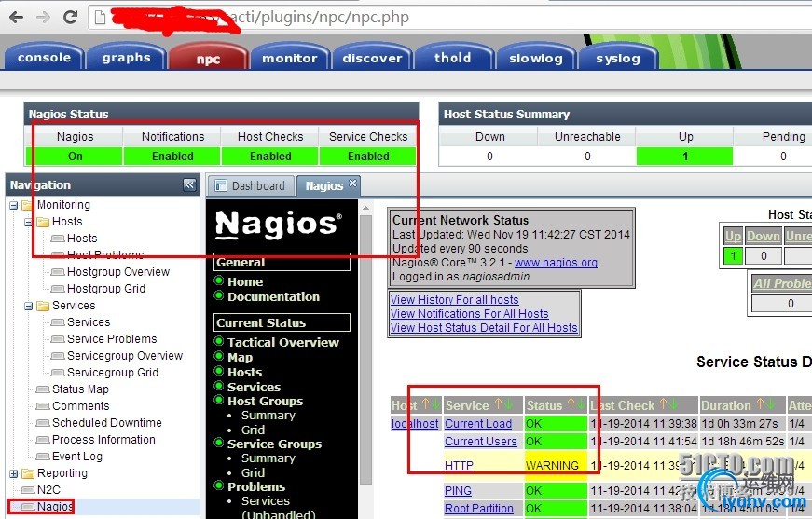The image size is (812, 519).
Task: Open Current Users service link
Action: [x=480, y=442]
